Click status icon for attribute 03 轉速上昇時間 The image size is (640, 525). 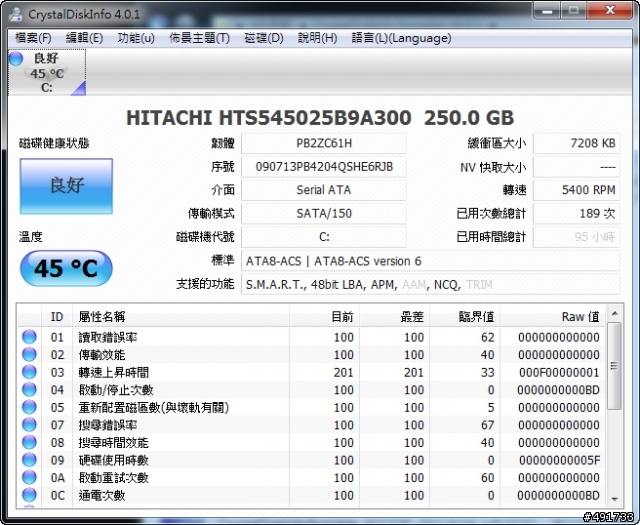(29, 372)
